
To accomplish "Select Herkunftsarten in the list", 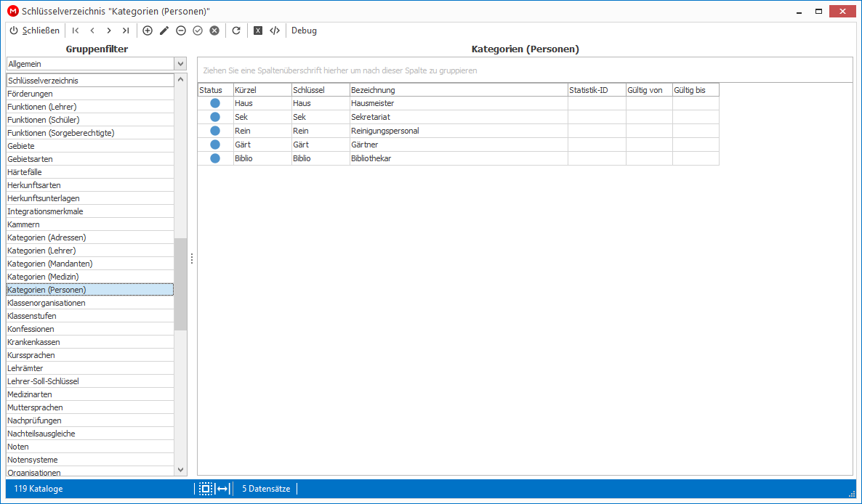I will point(90,186).
